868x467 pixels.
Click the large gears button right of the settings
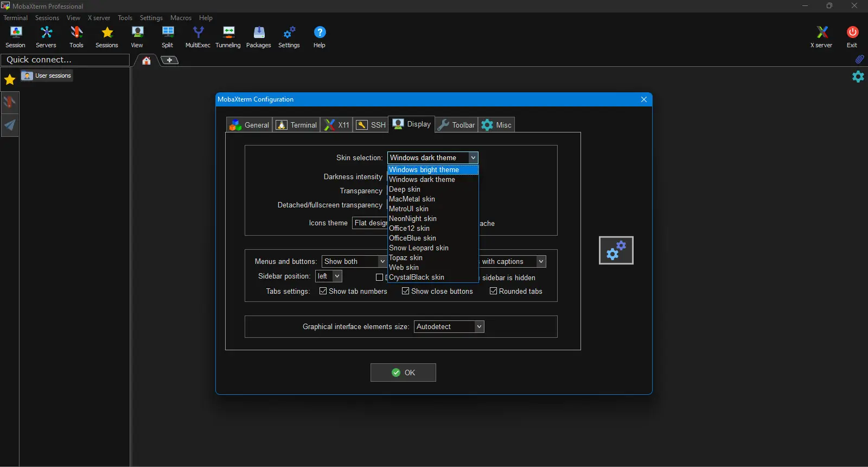click(616, 250)
